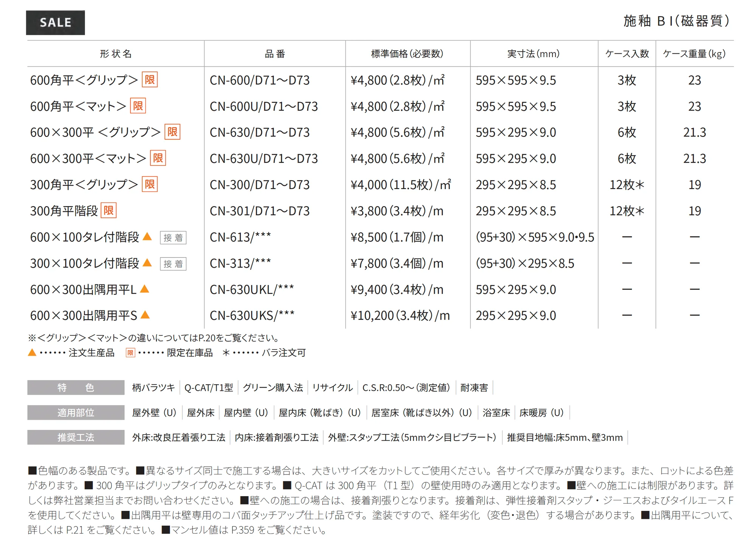Click the 床暖房 (U) application tag
This screenshot has height=543, width=756.
(x=542, y=413)
